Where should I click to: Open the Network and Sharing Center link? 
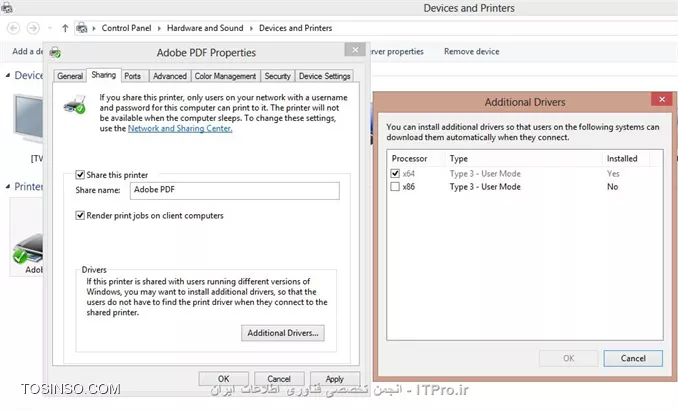point(180,128)
